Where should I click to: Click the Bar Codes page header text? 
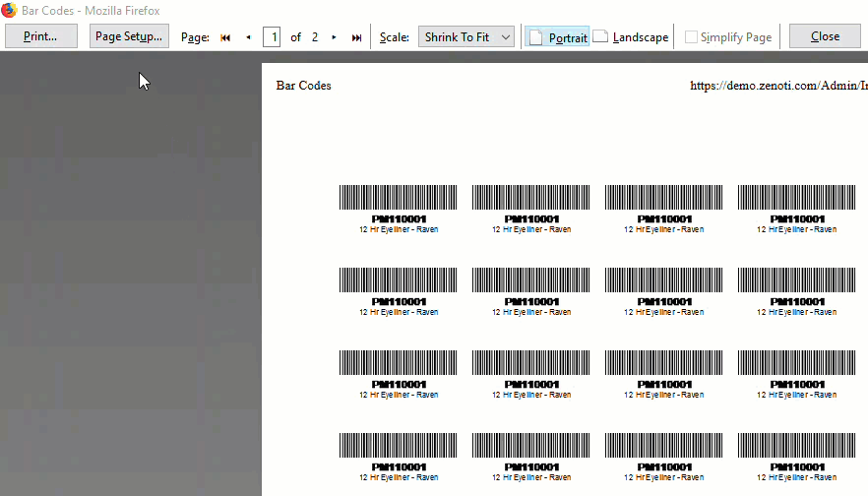303,86
